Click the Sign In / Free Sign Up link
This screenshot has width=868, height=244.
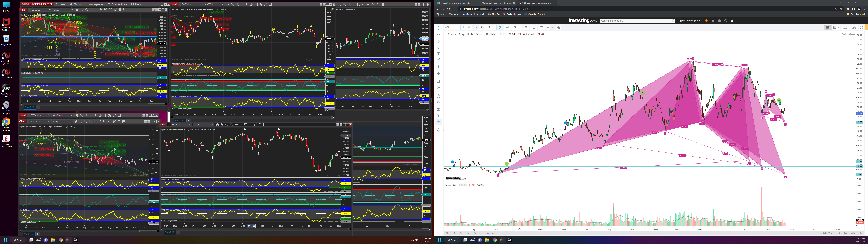click(689, 21)
